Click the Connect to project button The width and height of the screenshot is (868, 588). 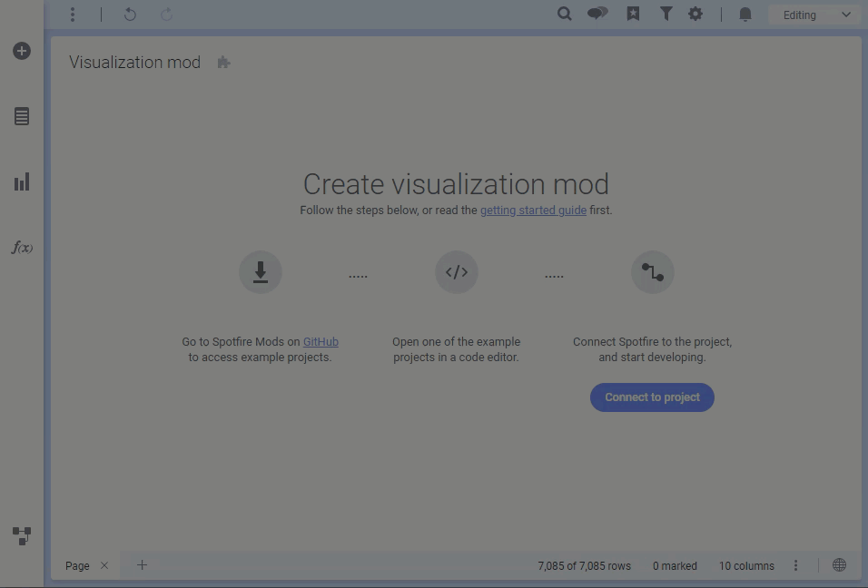point(652,397)
